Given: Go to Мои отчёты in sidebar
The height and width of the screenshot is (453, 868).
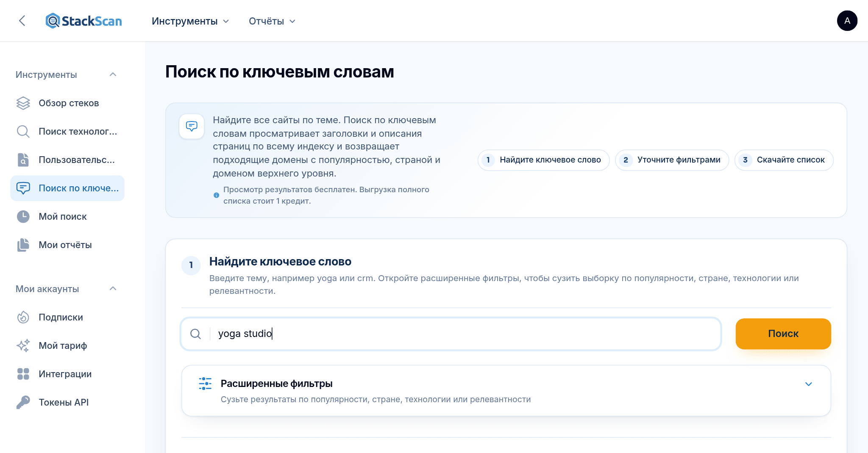Looking at the screenshot, I should (x=67, y=245).
